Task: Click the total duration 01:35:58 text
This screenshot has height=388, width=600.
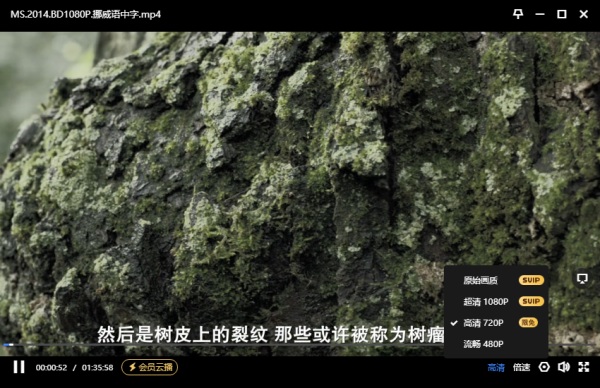Action: 98,367
